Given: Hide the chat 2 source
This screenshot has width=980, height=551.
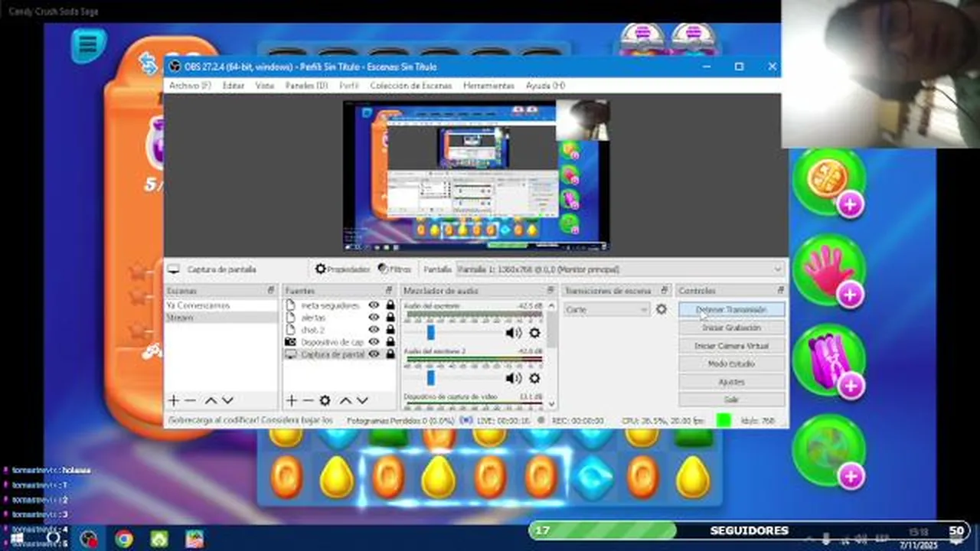Looking at the screenshot, I should (x=374, y=330).
